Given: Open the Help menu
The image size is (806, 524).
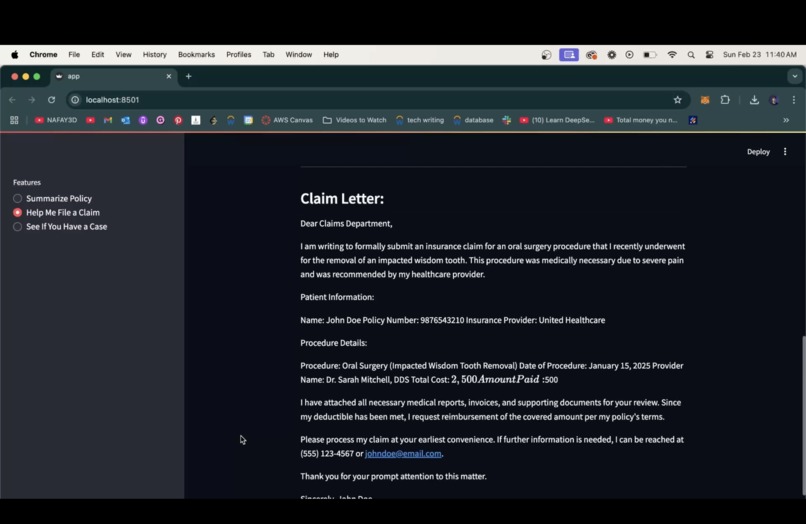Looking at the screenshot, I should click(331, 55).
